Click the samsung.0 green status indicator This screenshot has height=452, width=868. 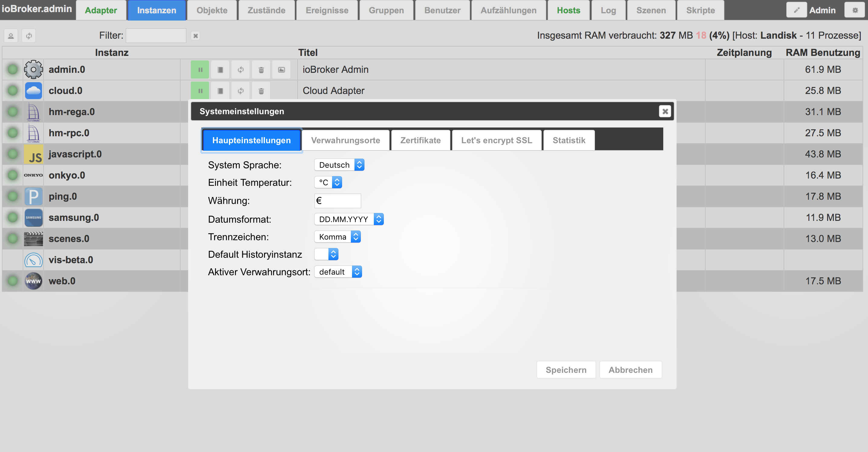pyautogui.click(x=13, y=218)
